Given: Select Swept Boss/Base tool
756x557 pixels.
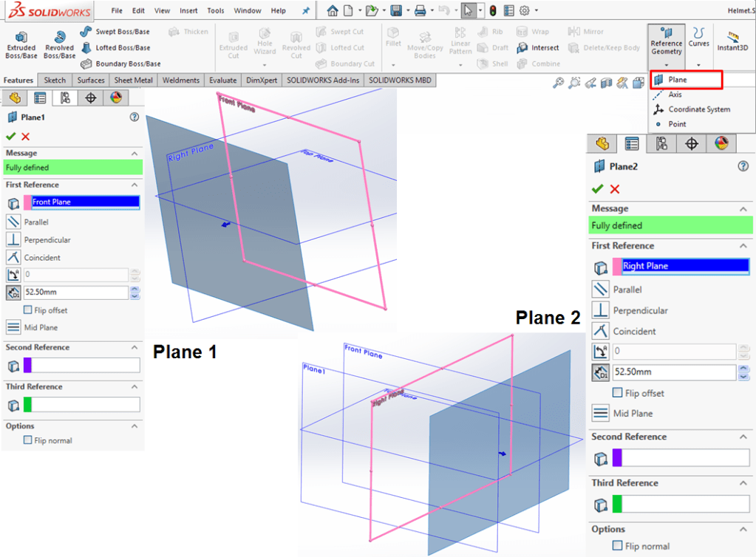Looking at the screenshot, I should point(115,32).
